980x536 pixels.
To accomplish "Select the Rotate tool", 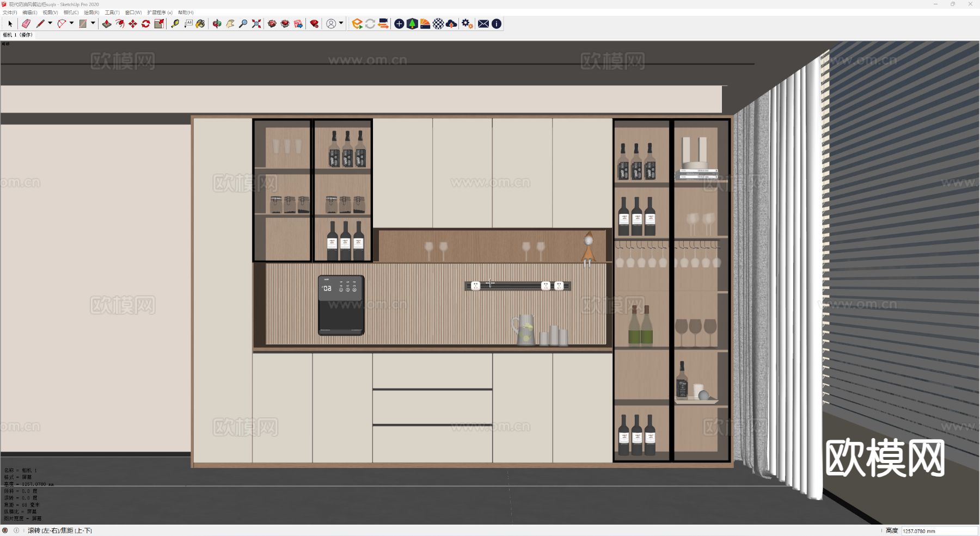I will 146,24.
